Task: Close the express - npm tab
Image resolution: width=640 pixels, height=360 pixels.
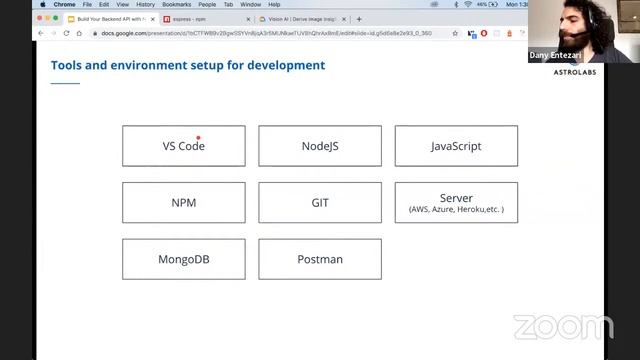Action: 248,19
